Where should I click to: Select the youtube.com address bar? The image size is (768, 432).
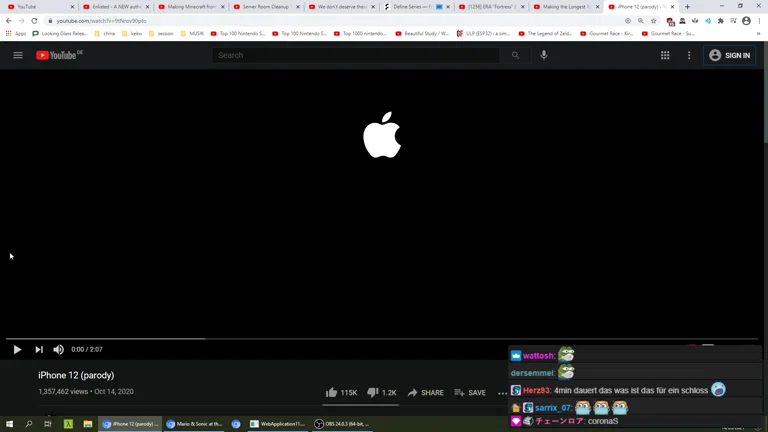[333, 21]
